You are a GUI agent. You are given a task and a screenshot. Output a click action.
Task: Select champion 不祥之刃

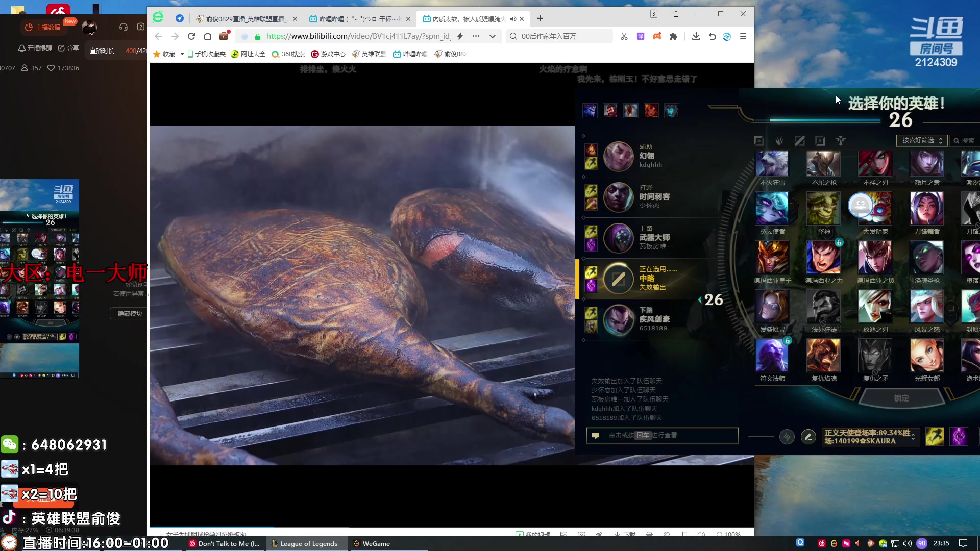click(x=875, y=163)
